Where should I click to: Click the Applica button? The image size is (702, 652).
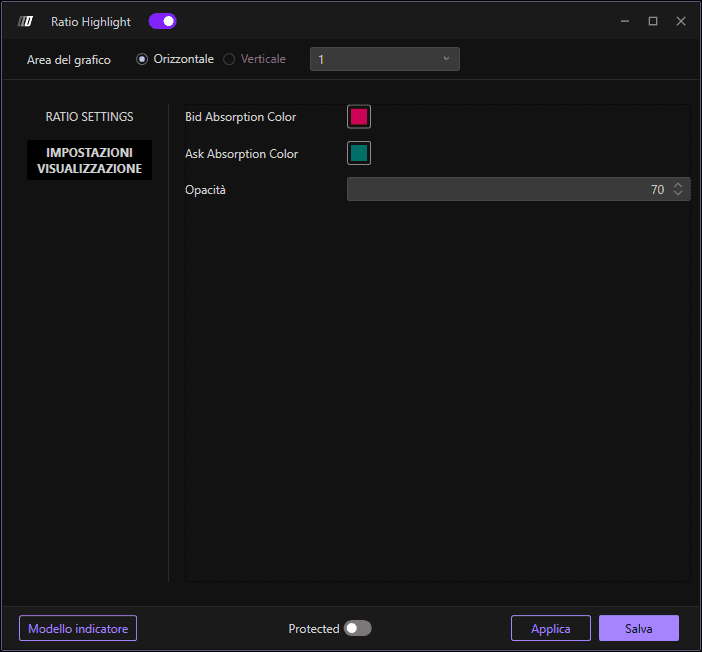coord(551,628)
